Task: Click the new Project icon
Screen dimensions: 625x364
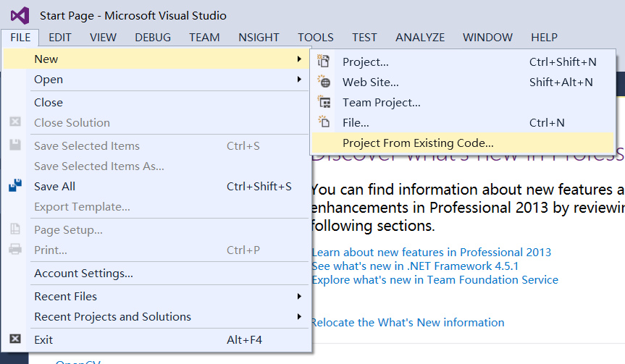Action: coord(323,62)
